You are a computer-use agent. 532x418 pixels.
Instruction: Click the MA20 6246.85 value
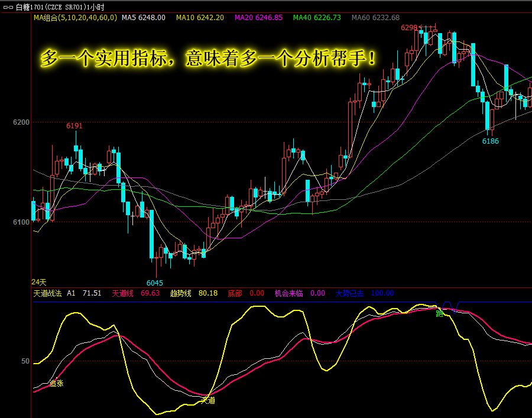tap(258, 18)
